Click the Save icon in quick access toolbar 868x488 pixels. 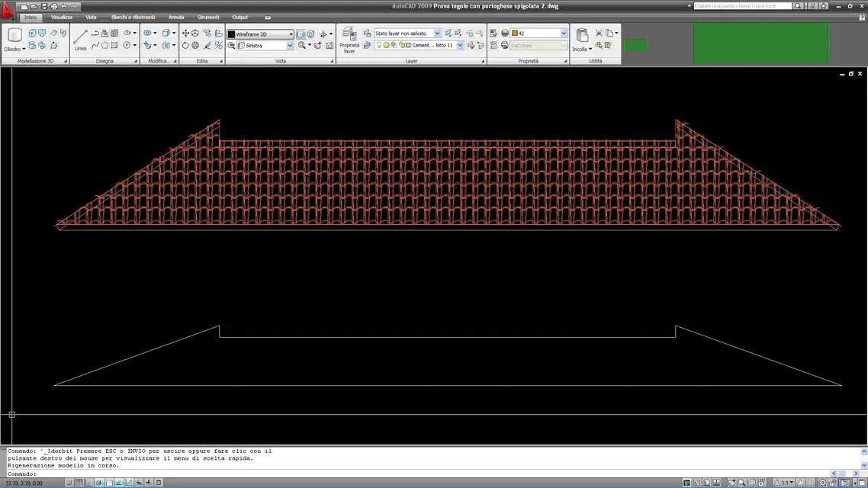[x=44, y=6]
